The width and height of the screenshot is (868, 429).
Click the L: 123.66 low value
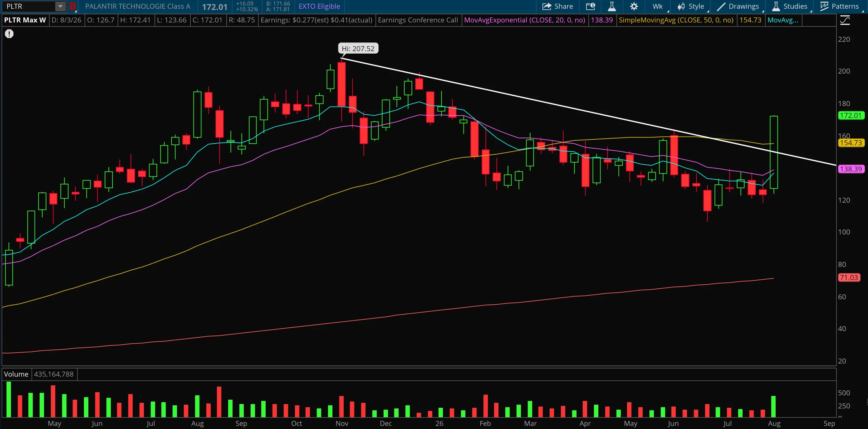click(172, 20)
